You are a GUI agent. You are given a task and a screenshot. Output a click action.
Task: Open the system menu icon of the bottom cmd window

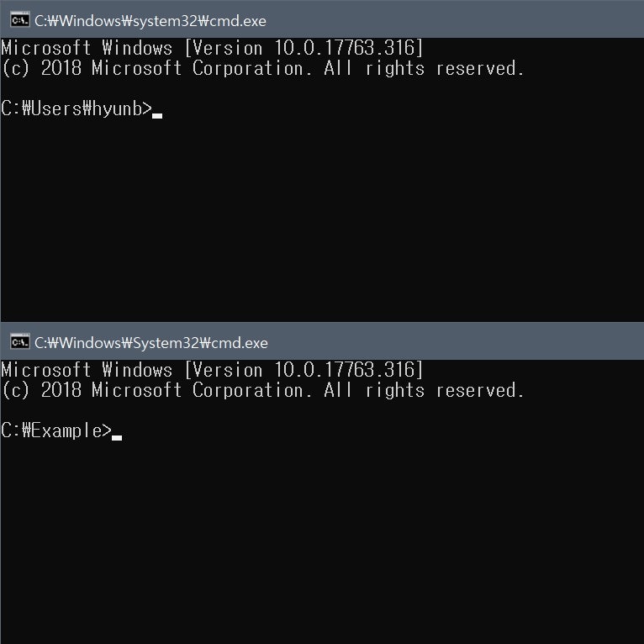19,341
